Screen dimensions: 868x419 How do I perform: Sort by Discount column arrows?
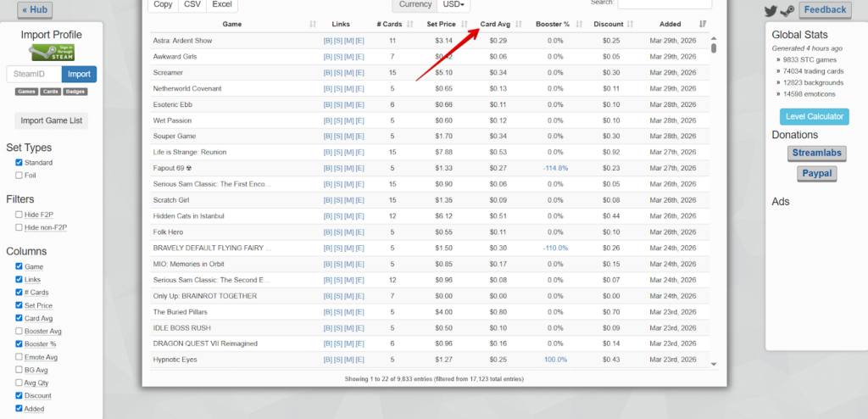click(x=631, y=25)
